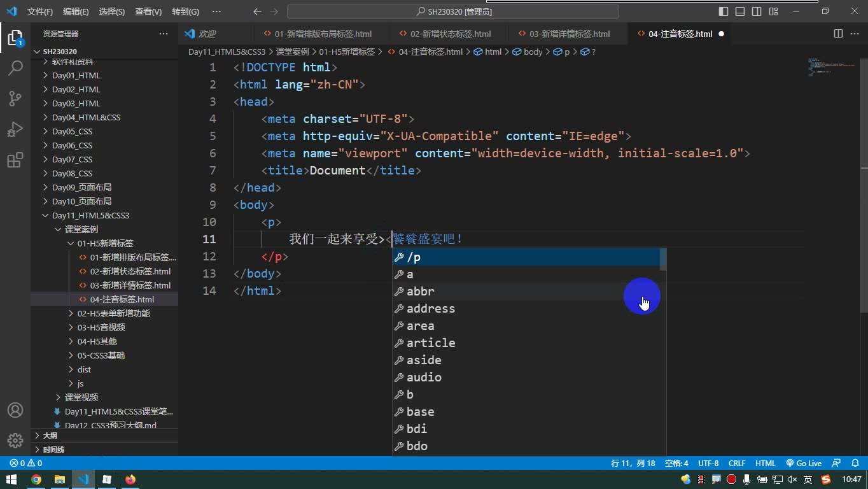Click Go Live in the status bar

[x=804, y=464]
